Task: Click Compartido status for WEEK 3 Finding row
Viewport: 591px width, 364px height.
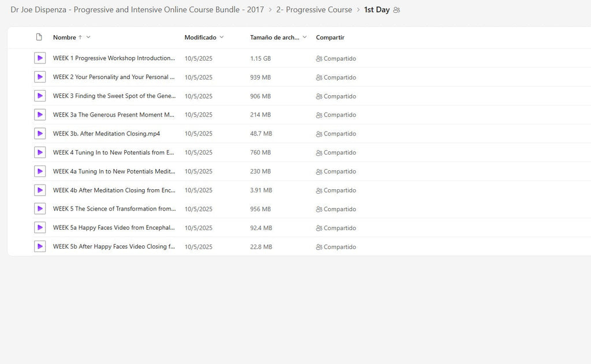Action: [x=336, y=96]
